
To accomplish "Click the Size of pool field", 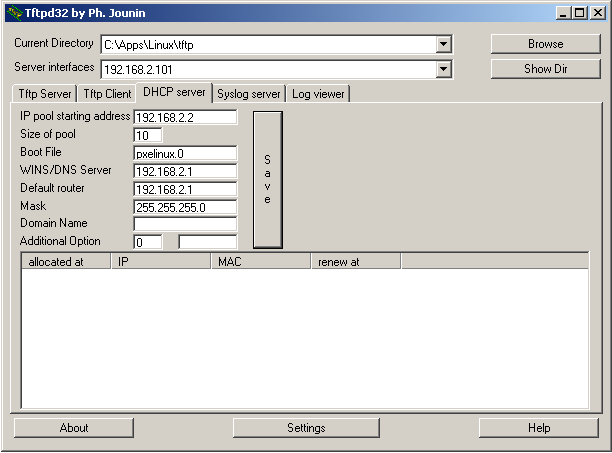I will (x=148, y=135).
